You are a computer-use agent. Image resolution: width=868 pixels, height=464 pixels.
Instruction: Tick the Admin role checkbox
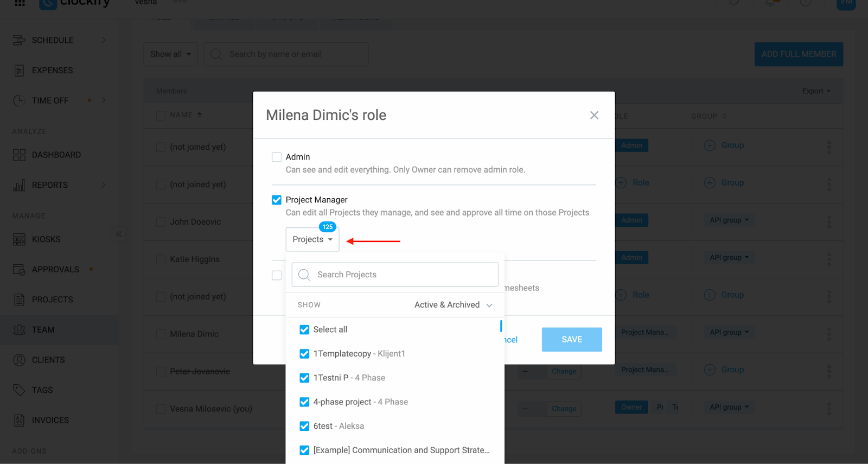[277, 157]
